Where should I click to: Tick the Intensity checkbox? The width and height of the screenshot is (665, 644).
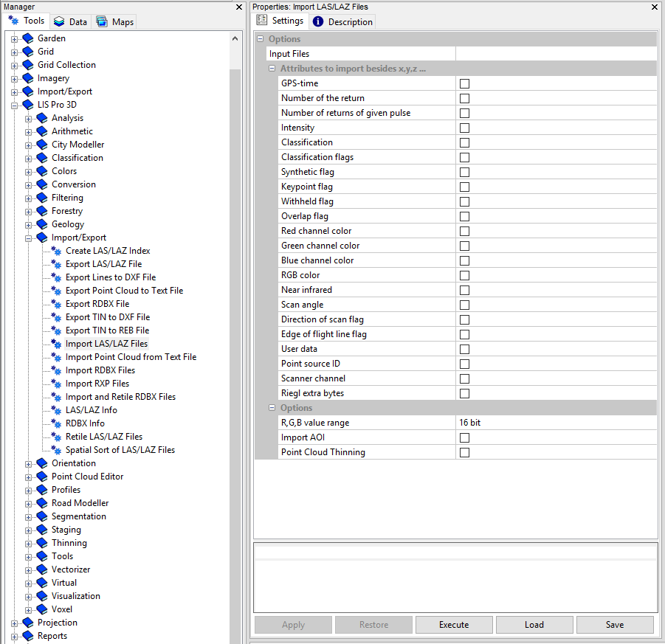click(464, 128)
